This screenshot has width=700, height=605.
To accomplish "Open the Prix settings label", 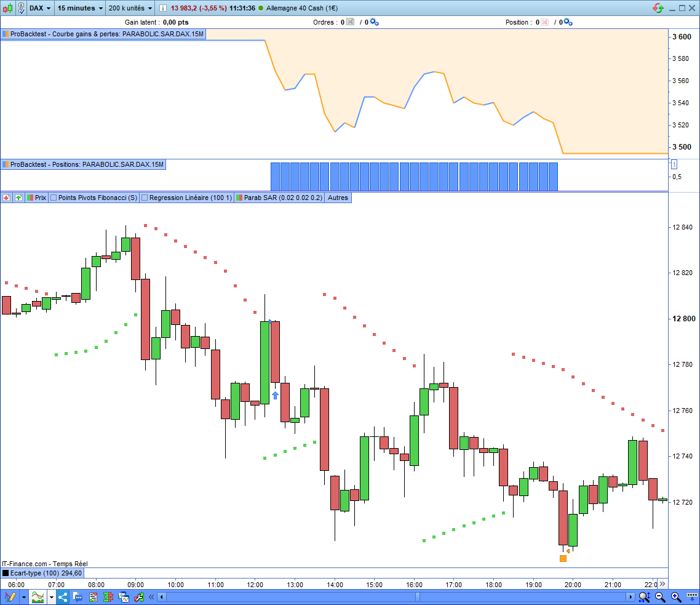I will (37, 198).
